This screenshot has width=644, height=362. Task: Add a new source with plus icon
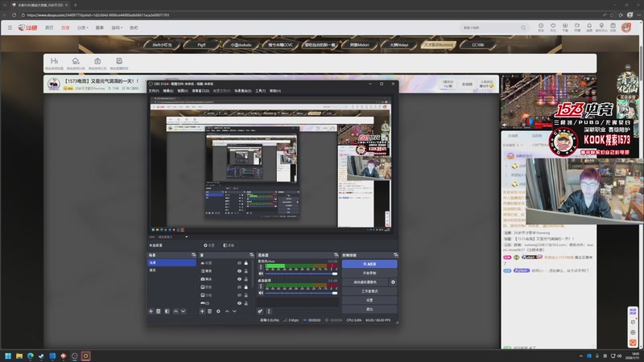click(x=202, y=311)
